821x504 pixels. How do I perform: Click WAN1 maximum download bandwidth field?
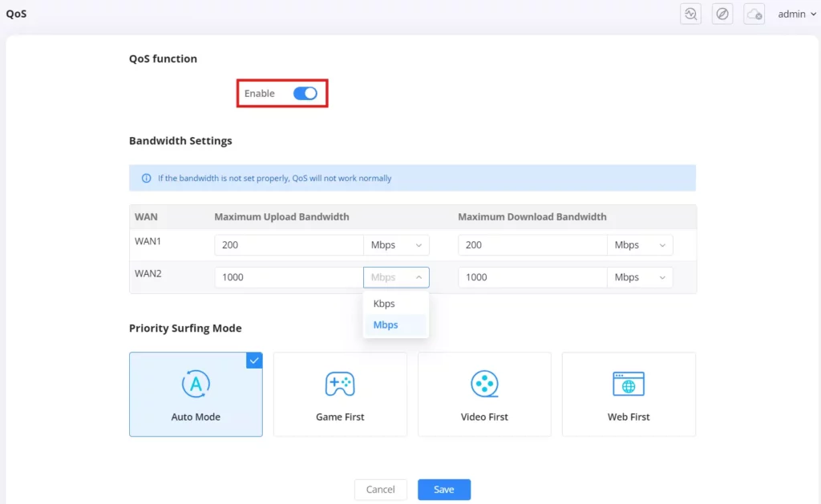pyautogui.click(x=532, y=245)
